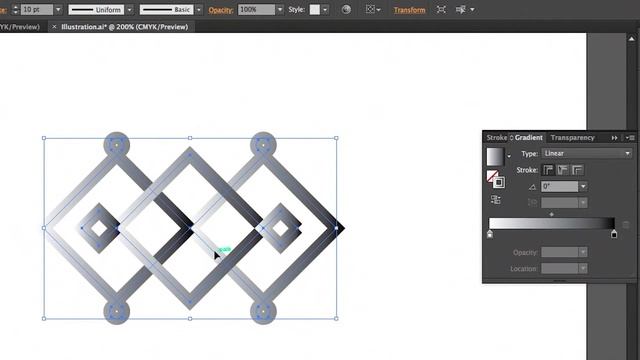Click the bottom-left circle of artwork
Image resolution: width=640 pixels, height=360 pixels.
tap(117, 311)
